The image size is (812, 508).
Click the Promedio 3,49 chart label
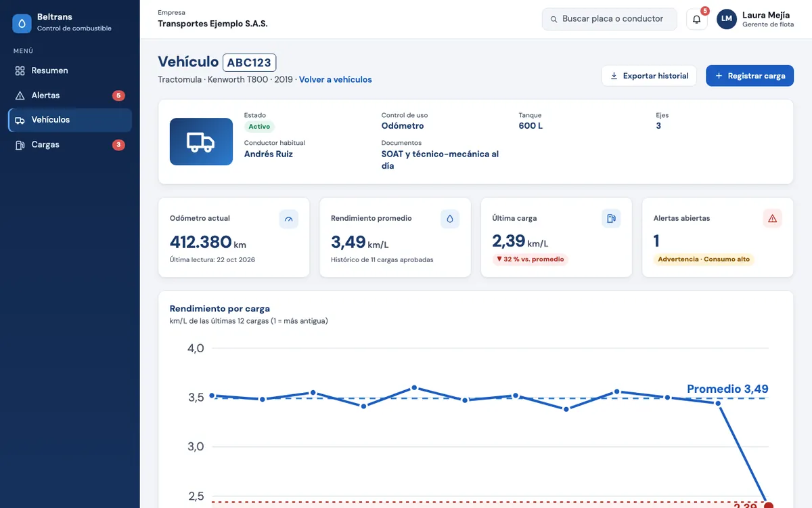click(x=727, y=389)
